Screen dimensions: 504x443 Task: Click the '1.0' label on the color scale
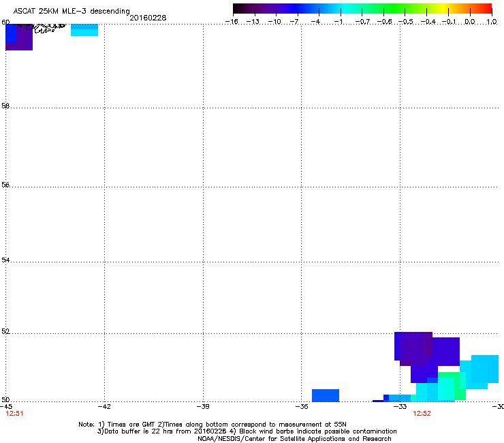(x=492, y=22)
